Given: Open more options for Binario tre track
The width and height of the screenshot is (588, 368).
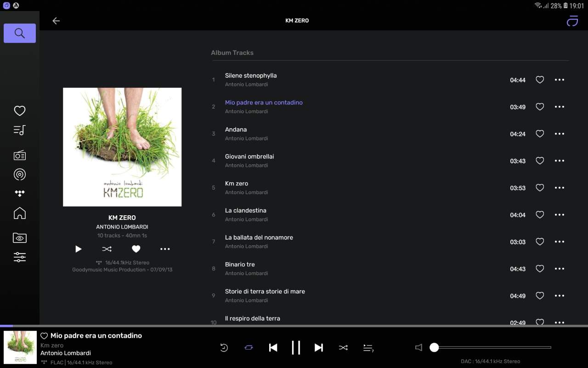Looking at the screenshot, I should coord(559,269).
